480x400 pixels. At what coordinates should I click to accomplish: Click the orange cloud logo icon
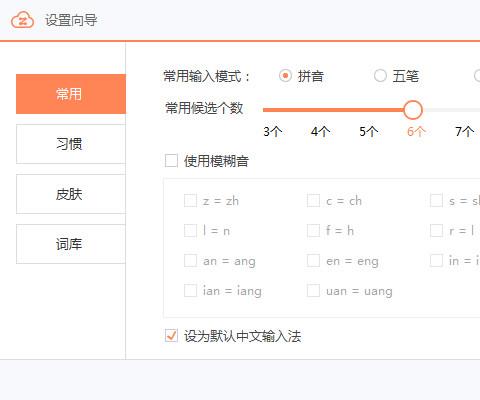tap(22, 20)
